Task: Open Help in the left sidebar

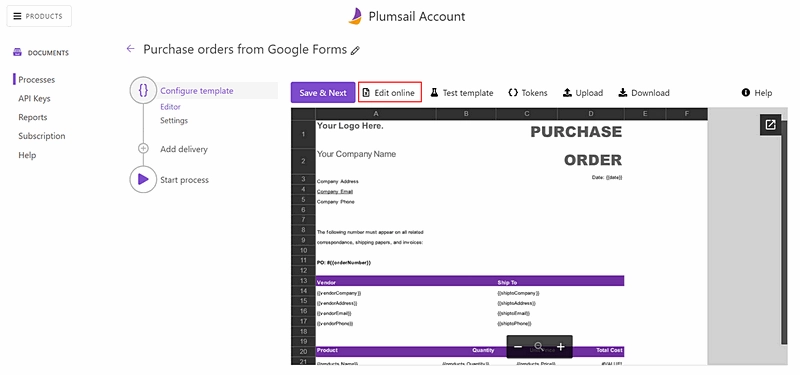Action: click(x=27, y=155)
